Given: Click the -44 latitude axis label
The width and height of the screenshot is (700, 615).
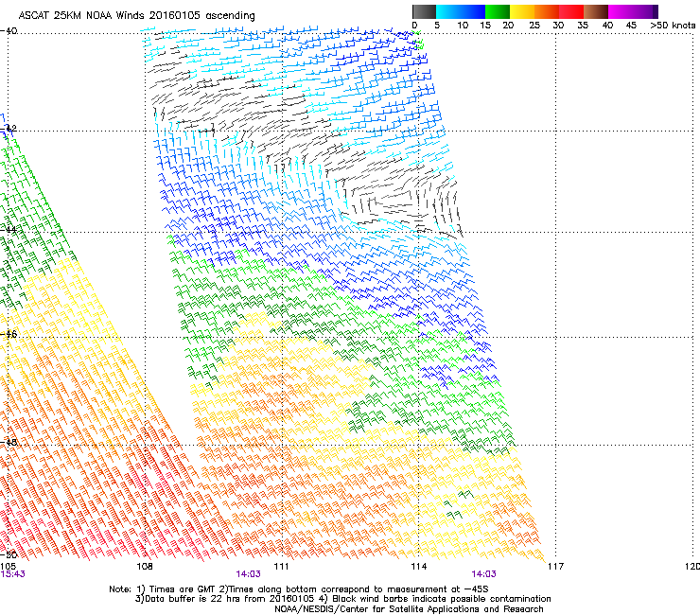Looking at the screenshot, I should [9, 230].
